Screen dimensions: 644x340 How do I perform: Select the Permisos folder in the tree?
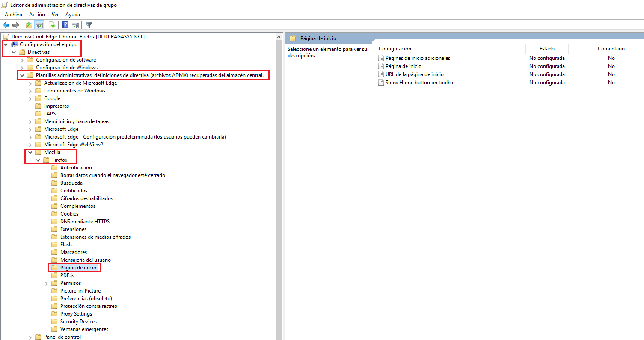pyautogui.click(x=69, y=283)
